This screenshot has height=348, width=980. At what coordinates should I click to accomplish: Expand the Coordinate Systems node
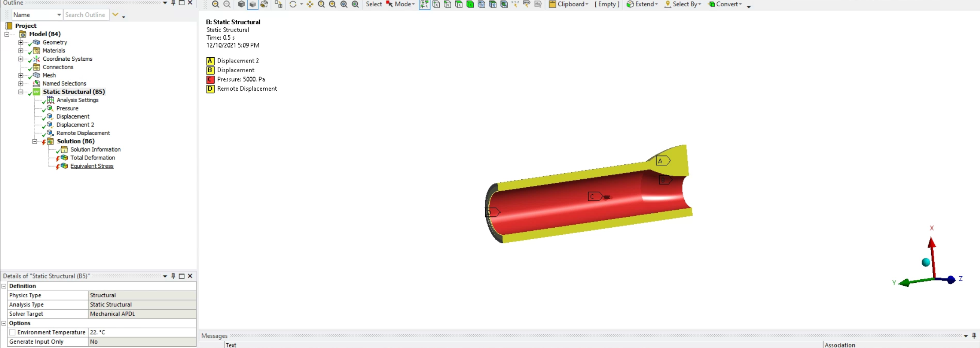pos(21,59)
